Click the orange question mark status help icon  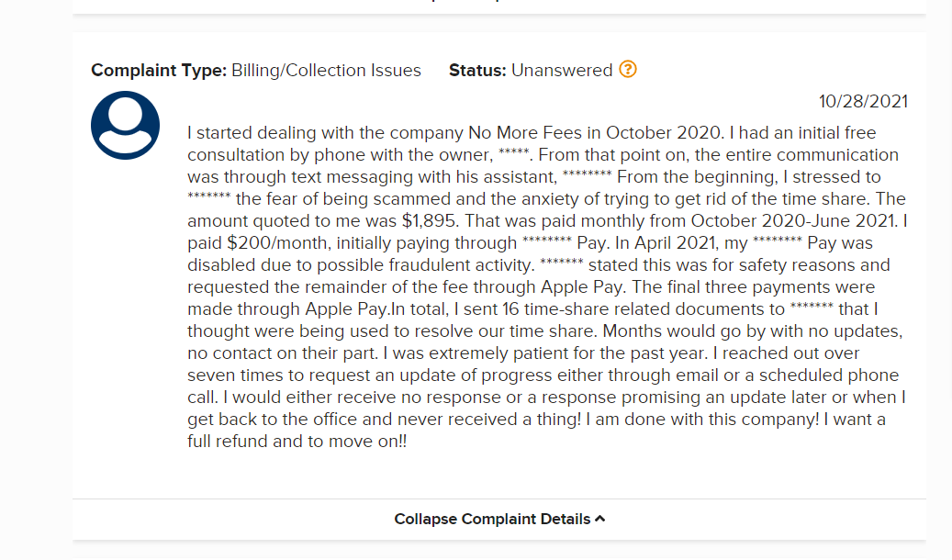628,70
